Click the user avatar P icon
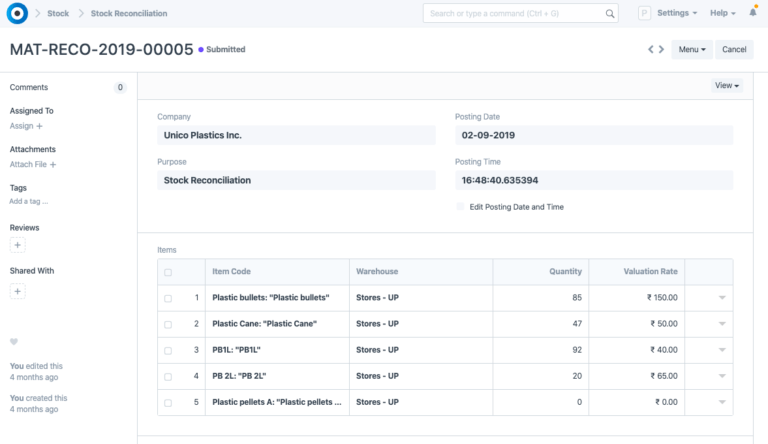 click(x=644, y=13)
